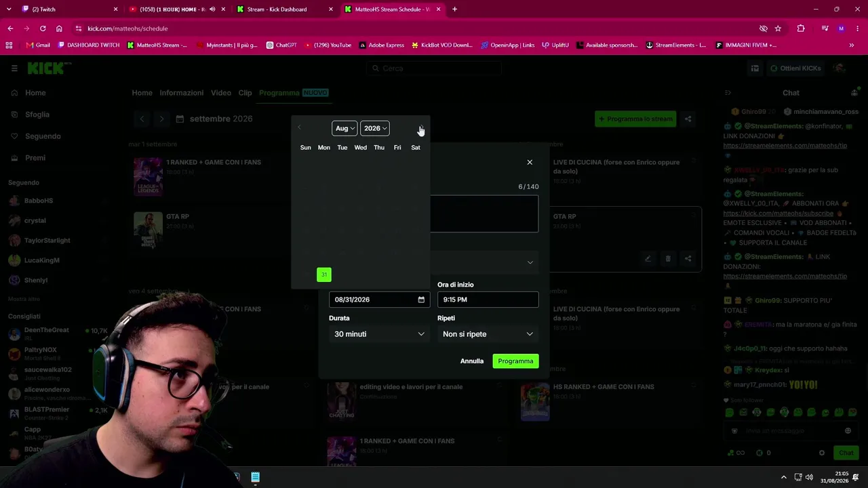Bookmark this page with star icon
This screenshot has height=488, width=868.
(x=778, y=28)
